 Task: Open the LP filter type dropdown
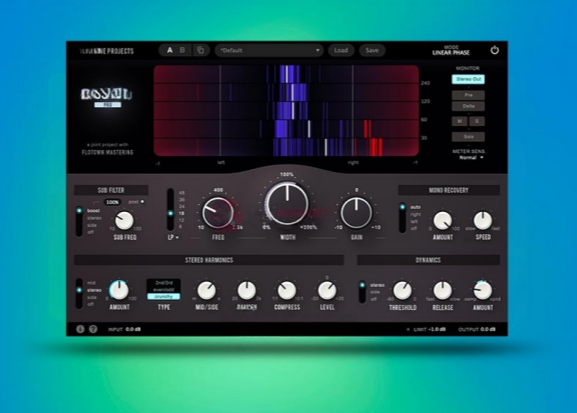(x=173, y=237)
